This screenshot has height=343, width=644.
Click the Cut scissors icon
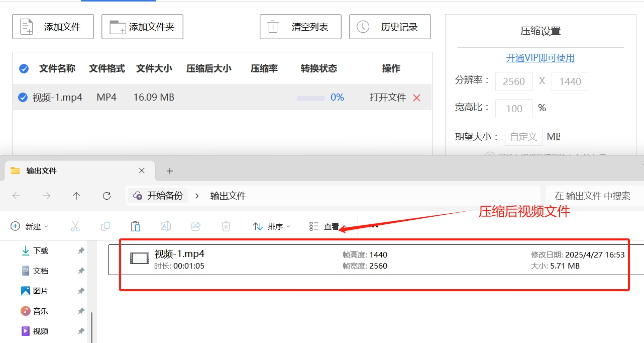click(x=75, y=226)
